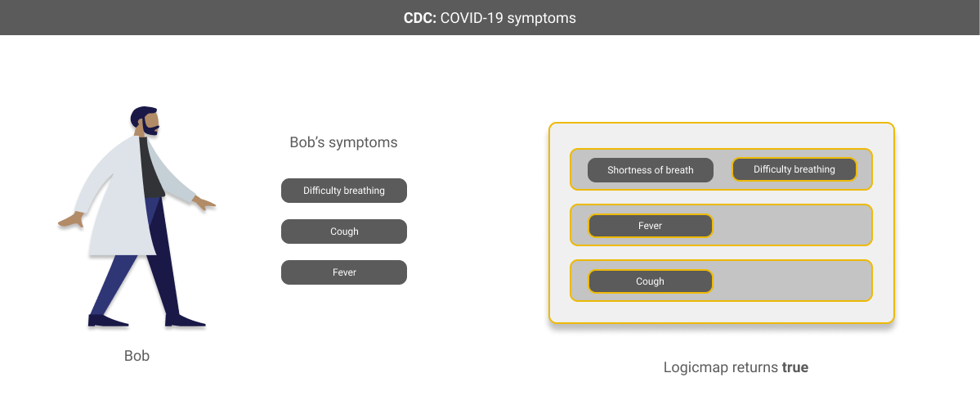Select Fever chip under Bob's symptoms
This screenshot has height=409, width=980.
(x=344, y=272)
